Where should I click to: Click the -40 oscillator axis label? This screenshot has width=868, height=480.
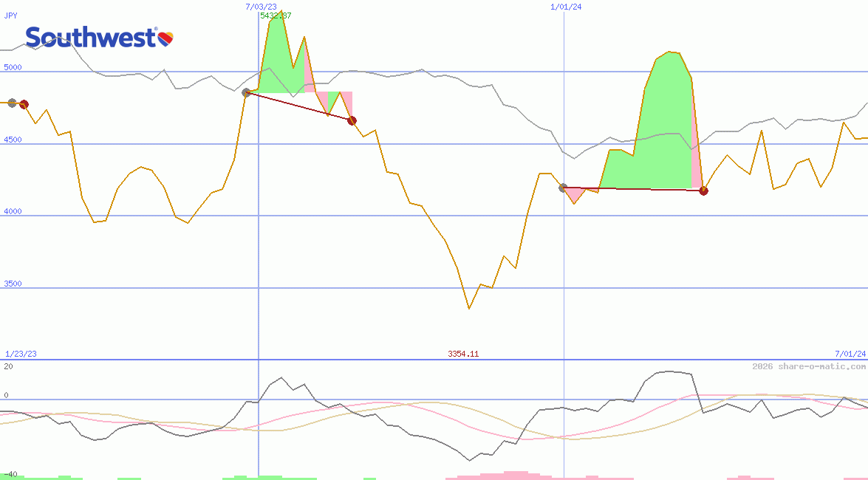[x=10, y=474]
